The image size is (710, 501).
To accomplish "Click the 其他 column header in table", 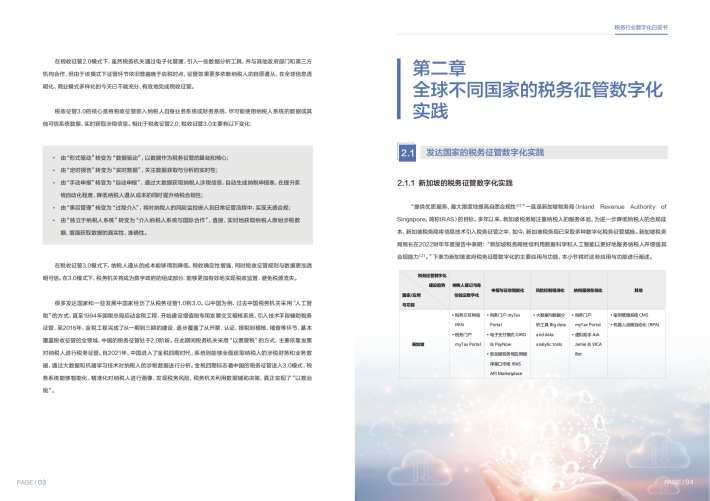I will tap(636, 289).
